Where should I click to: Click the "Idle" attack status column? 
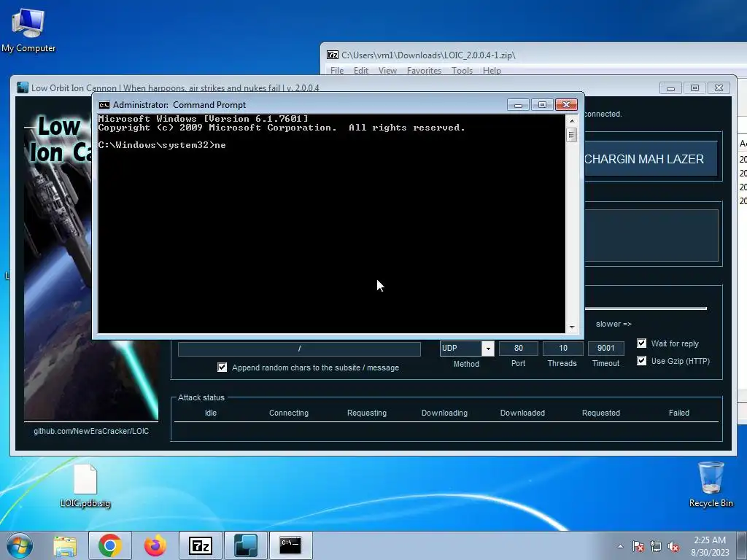click(x=211, y=413)
